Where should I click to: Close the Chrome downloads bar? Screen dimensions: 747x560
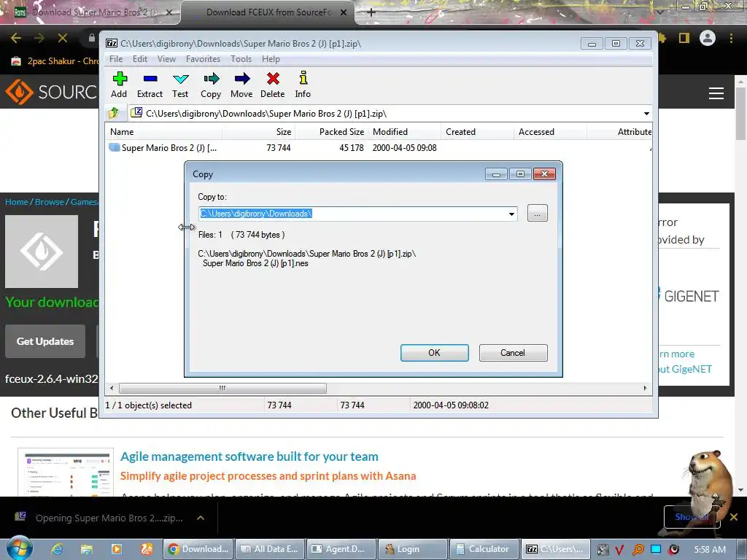pos(734,517)
